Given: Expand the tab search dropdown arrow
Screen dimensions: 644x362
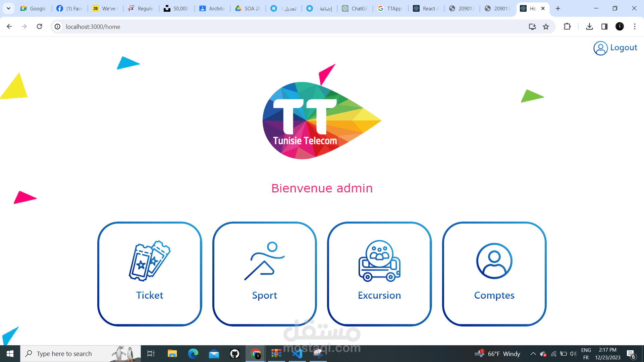Looking at the screenshot, I should coord(8,8).
